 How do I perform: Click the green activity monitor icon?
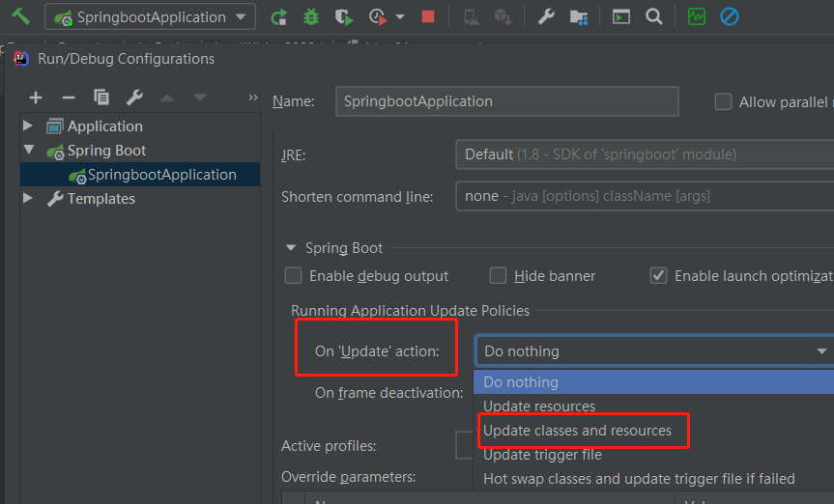pos(697,17)
